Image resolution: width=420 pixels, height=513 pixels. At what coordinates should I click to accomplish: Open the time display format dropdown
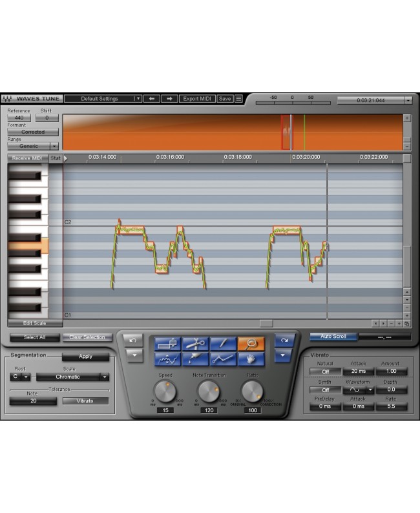408,100
